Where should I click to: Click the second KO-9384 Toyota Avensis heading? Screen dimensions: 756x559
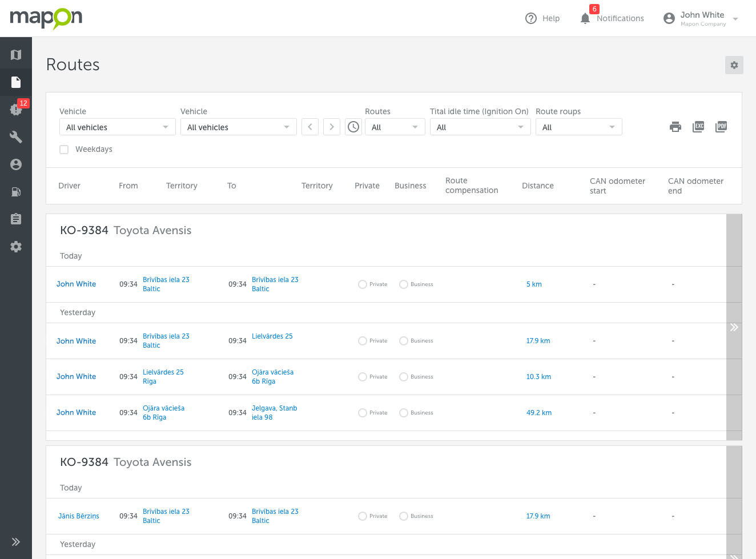tap(126, 463)
